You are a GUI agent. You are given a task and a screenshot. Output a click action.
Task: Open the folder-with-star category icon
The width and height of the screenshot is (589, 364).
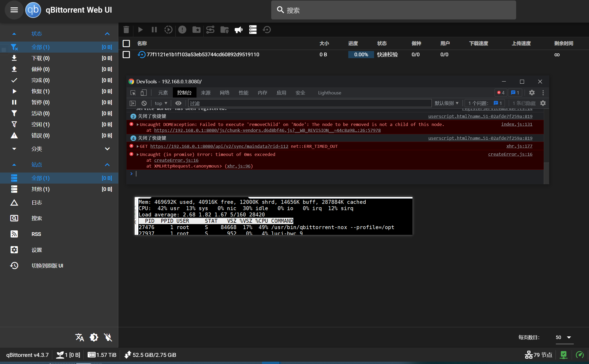pyautogui.click(x=196, y=30)
